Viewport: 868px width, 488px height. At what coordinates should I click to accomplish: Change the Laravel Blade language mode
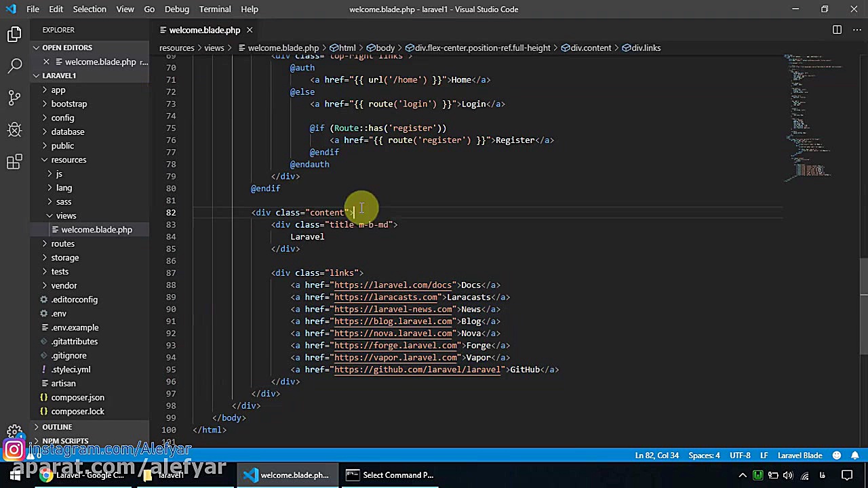[800, 455]
